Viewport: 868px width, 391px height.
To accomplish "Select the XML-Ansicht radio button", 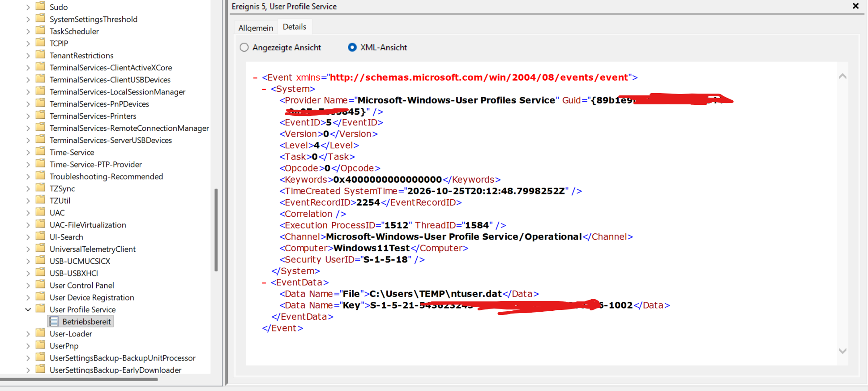I will [x=352, y=47].
